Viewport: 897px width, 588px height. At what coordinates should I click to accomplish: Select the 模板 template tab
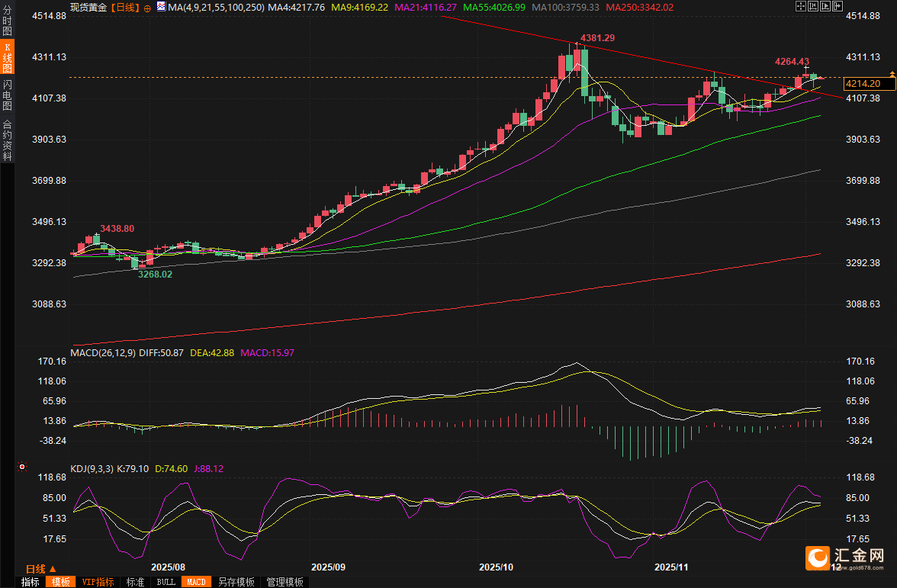(61, 582)
